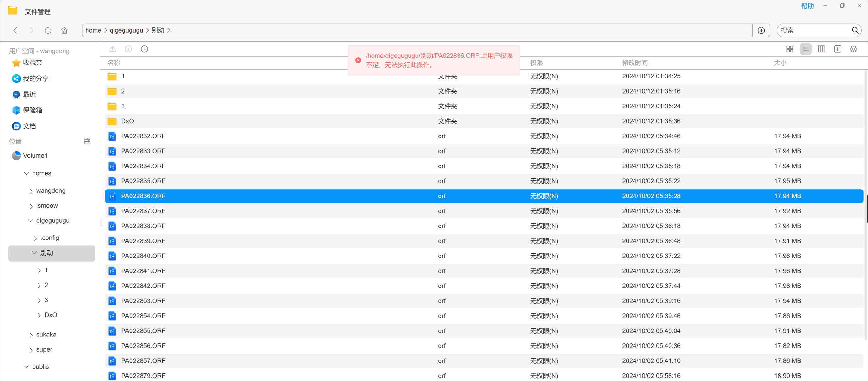Go back with the left arrow

coord(15,30)
